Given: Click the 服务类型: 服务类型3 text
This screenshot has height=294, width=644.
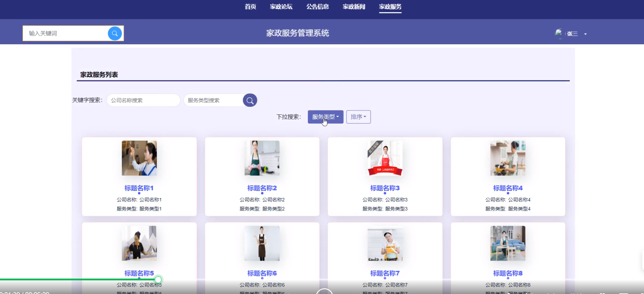Looking at the screenshot, I should click(x=385, y=209).
